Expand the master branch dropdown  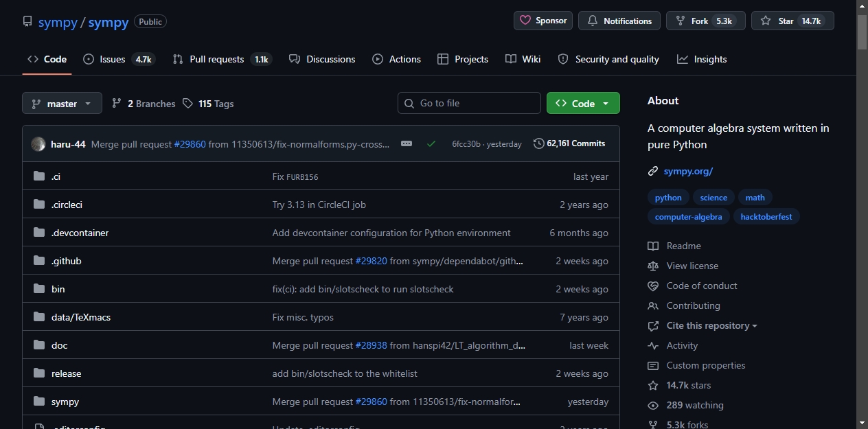62,103
